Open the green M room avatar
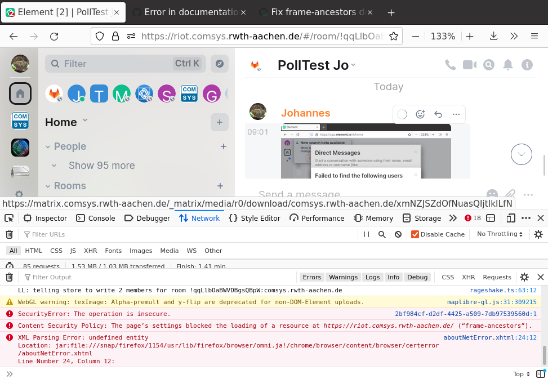The height and width of the screenshot is (392, 548). (x=122, y=93)
